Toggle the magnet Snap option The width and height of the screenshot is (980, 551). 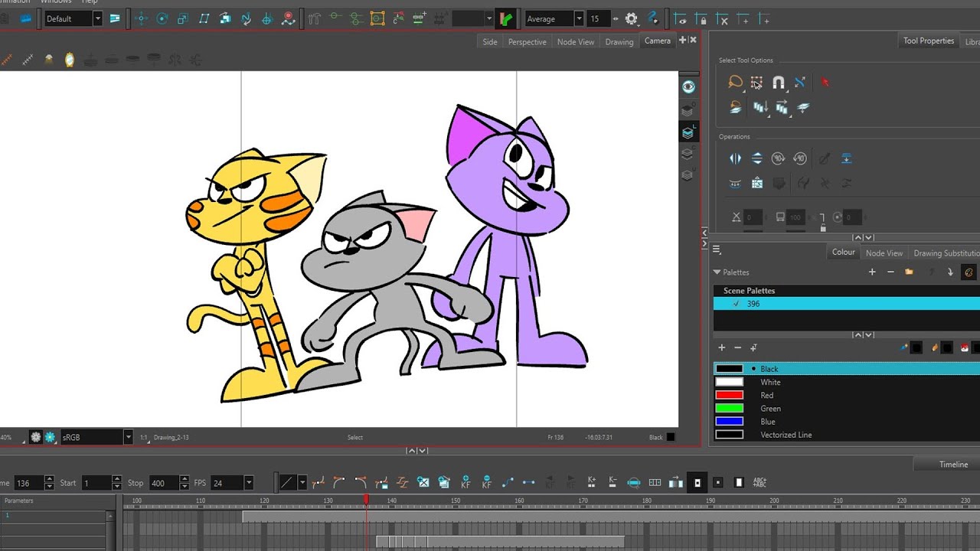(778, 82)
